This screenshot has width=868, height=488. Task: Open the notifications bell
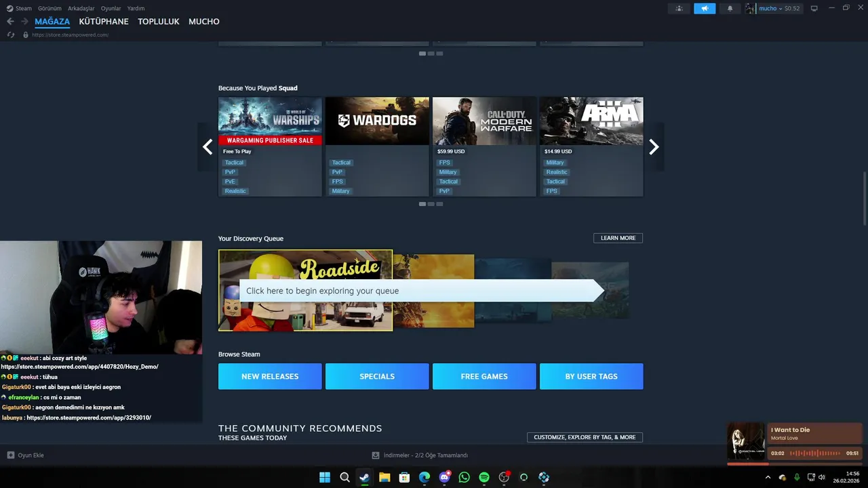click(730, 9)
